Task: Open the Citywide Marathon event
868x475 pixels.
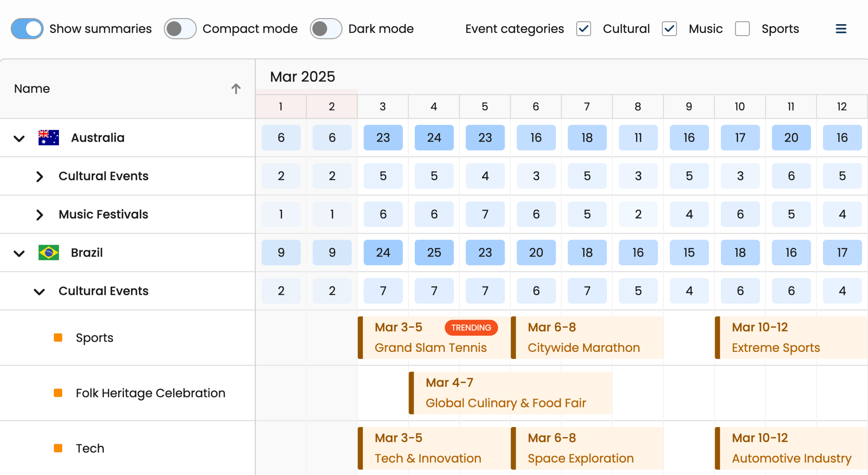Action: tap(587, 338)
